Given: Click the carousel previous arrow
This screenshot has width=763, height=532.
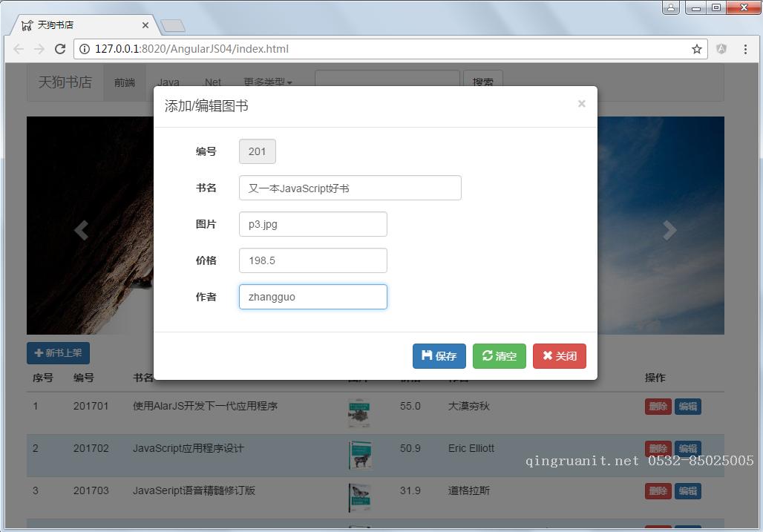Looking at the screenshot, I should click(x=81, y=230).
